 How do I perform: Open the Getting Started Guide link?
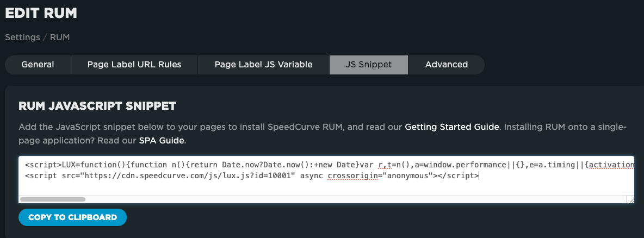[452, 127]
